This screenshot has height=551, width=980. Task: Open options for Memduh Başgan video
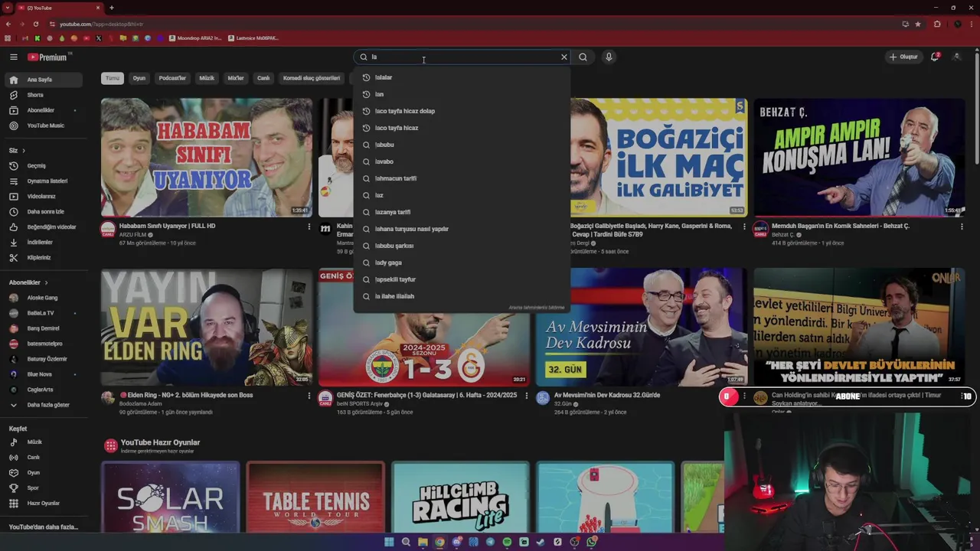point(962,227)
